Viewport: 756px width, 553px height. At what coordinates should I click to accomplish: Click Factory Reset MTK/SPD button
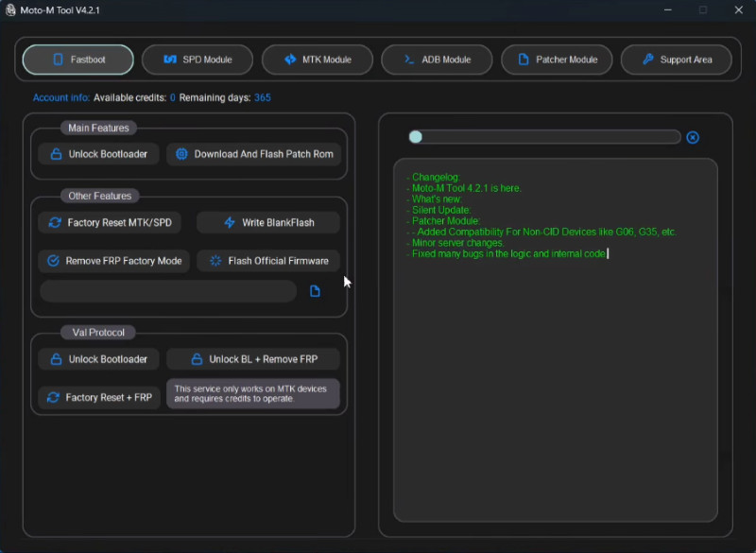[x=110, y=223]
